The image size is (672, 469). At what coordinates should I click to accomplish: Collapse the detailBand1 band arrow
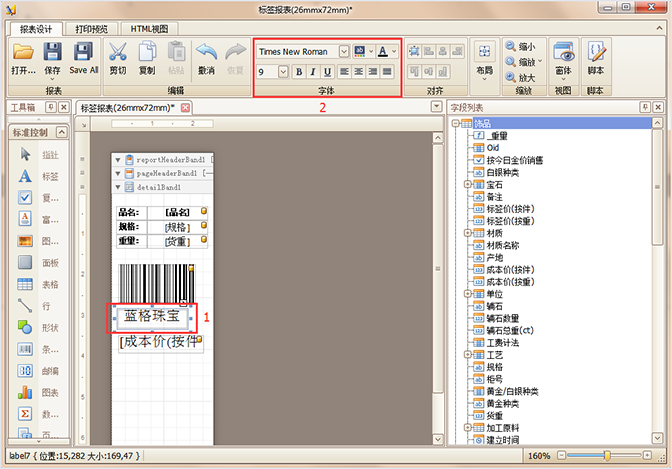click(x=118, y=187)
